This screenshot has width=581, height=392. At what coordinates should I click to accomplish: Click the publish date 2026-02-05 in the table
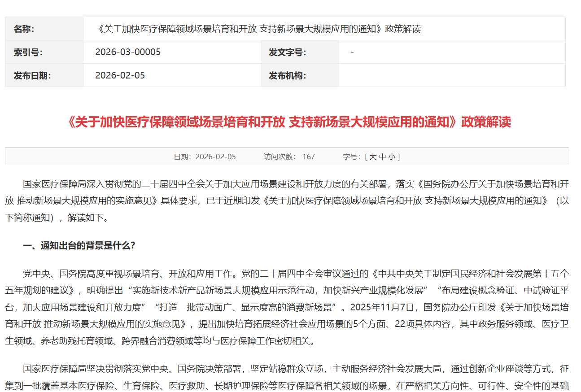(120, 75)
